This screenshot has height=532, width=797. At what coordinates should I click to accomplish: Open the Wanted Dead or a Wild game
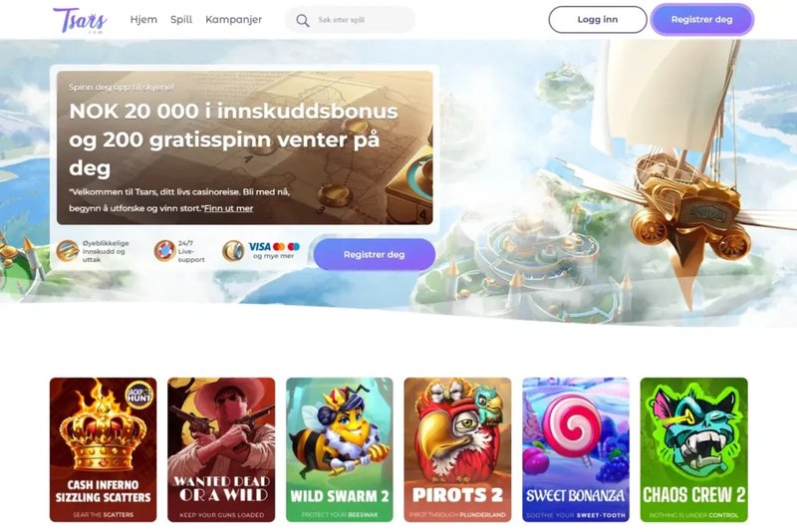click(221, 449)
